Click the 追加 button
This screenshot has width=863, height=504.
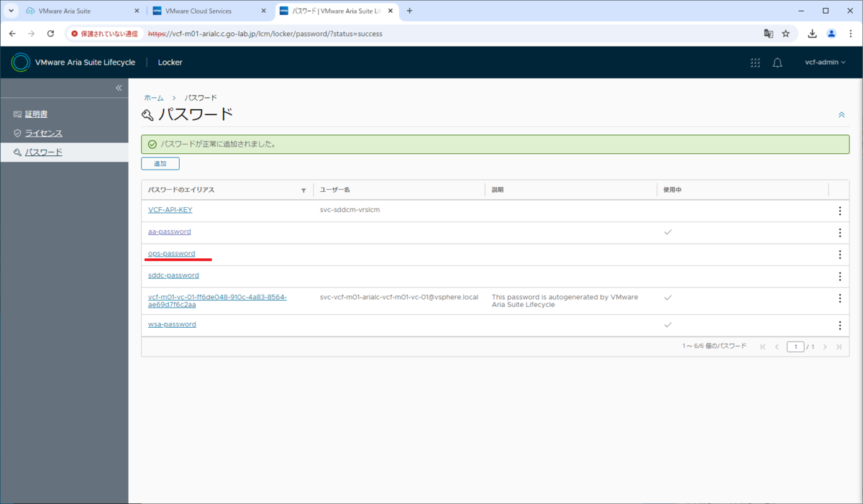[x=160, y=164]
